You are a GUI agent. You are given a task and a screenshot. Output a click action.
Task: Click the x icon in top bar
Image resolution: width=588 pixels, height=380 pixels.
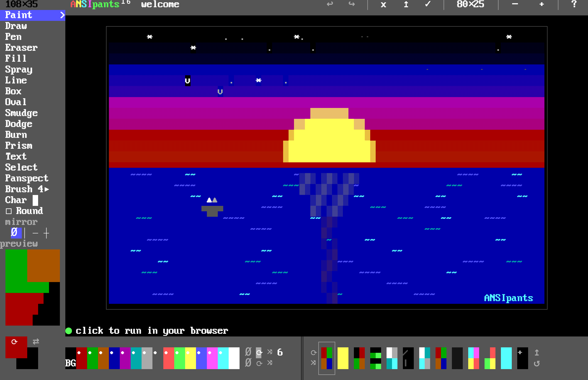coord(383,5)
